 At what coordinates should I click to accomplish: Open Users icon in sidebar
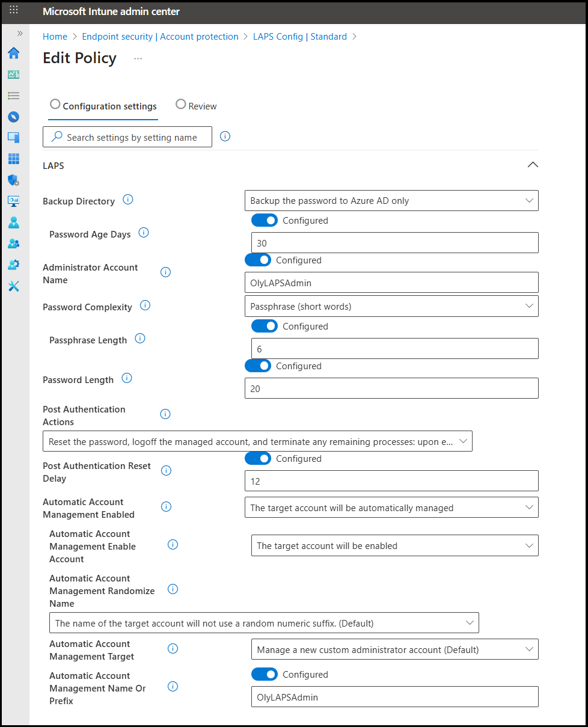point(14,222)
